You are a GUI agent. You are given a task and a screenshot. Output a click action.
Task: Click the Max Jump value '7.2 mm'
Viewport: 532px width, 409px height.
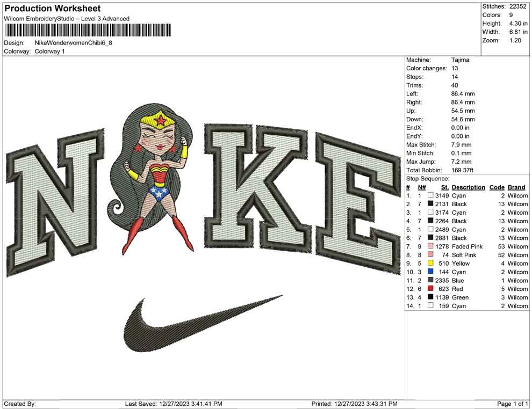point(461,162)
